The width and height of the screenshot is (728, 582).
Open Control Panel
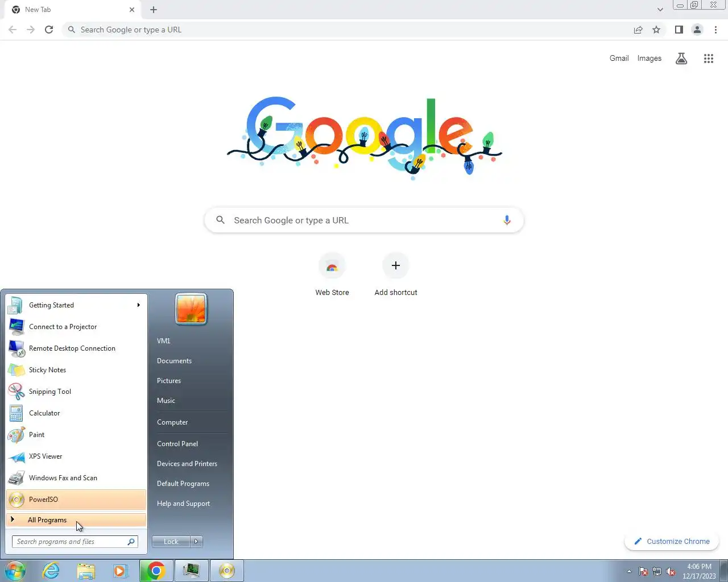coord(191,444)
